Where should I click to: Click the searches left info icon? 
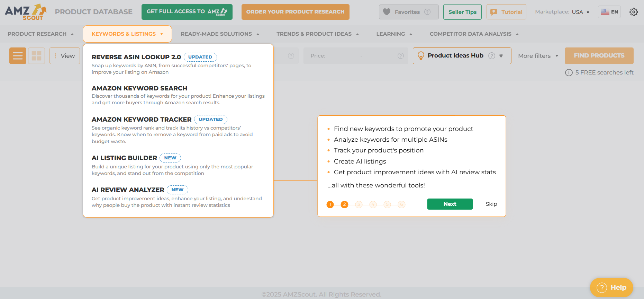point(569,73)
